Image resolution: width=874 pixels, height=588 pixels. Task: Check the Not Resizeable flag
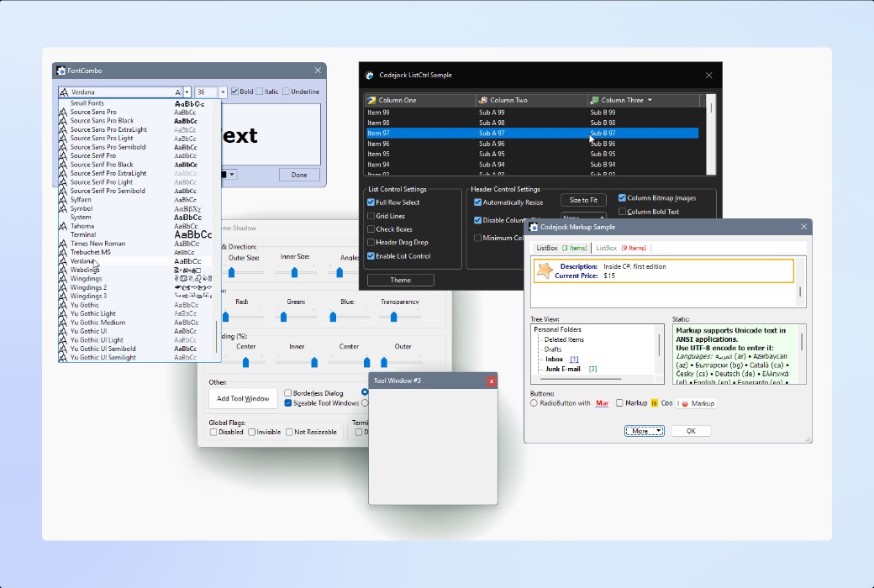[289, 432]
